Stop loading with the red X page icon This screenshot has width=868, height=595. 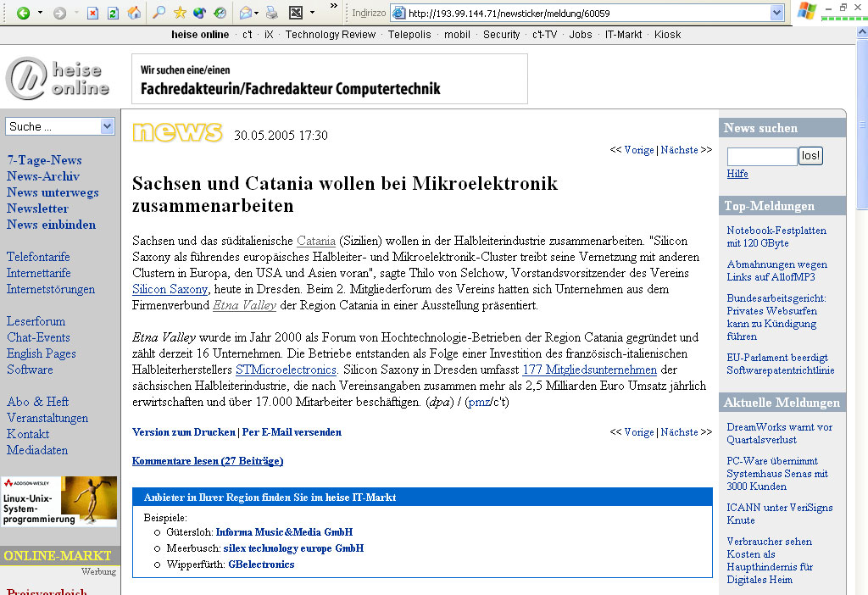coord(93,13)
